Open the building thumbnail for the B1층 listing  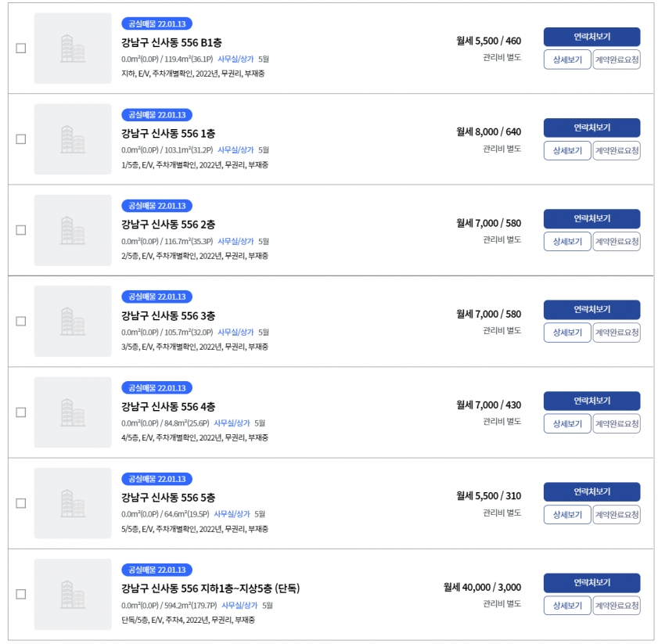pyautogui.click(x=73, y=49)
